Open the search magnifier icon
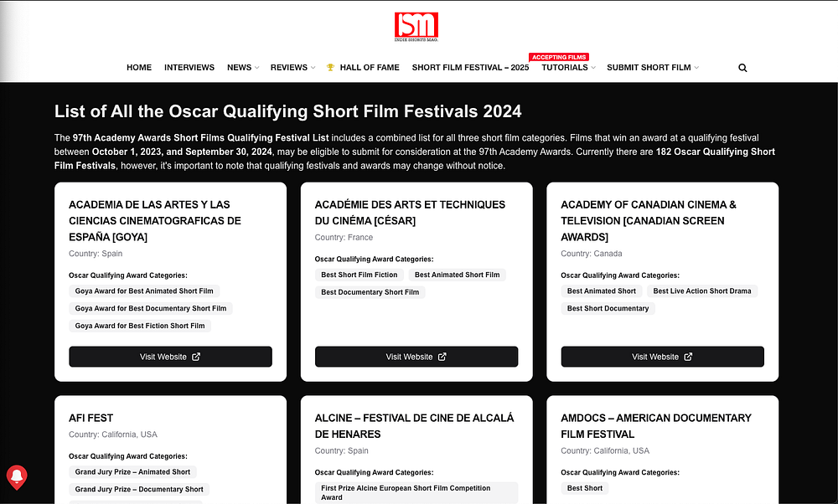 coord(742,68)
